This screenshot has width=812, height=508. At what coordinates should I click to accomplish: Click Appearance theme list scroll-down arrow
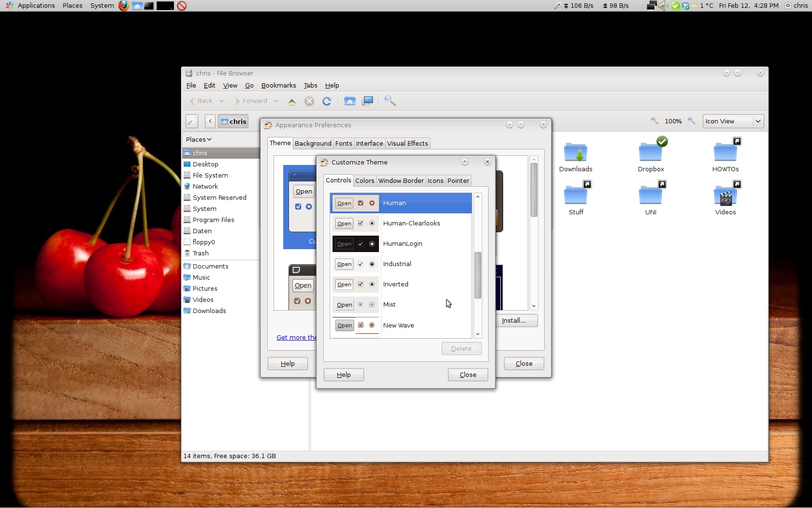tap(534, 306)
